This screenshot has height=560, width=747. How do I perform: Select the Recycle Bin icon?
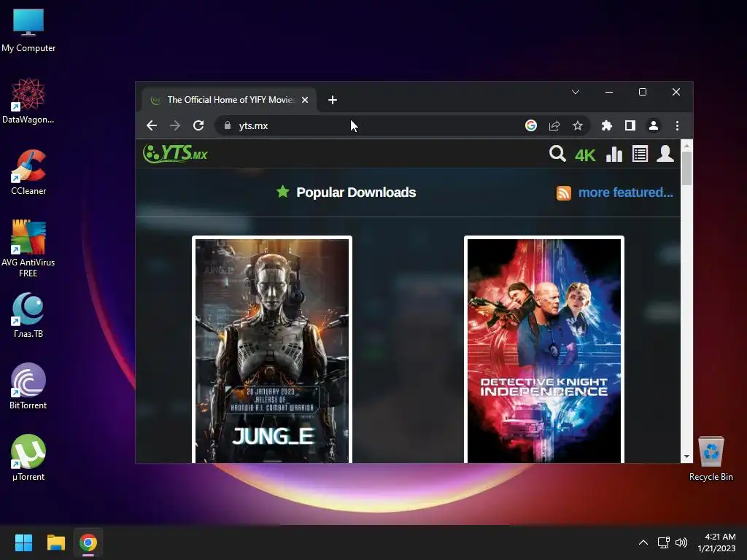(x=711, y=459)
